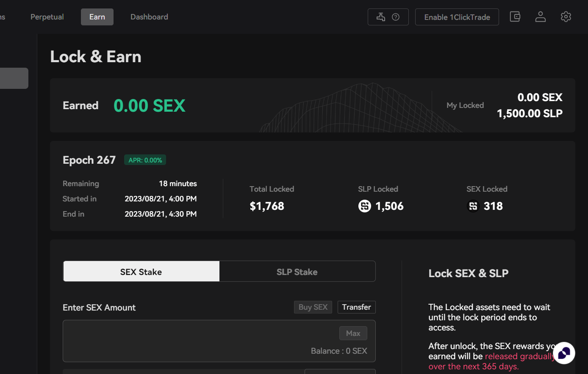Focus the SEX amount input field
Screen dimensions: 588x374
[219, 341]
